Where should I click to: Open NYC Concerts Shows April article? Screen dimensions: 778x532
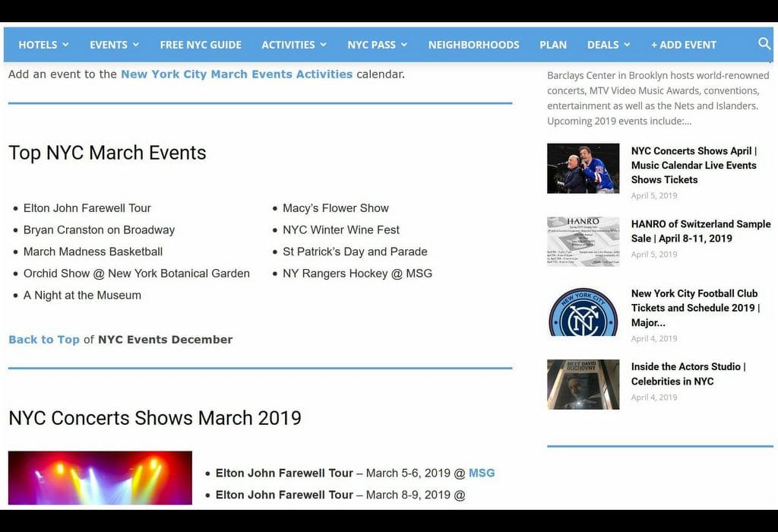694,165
